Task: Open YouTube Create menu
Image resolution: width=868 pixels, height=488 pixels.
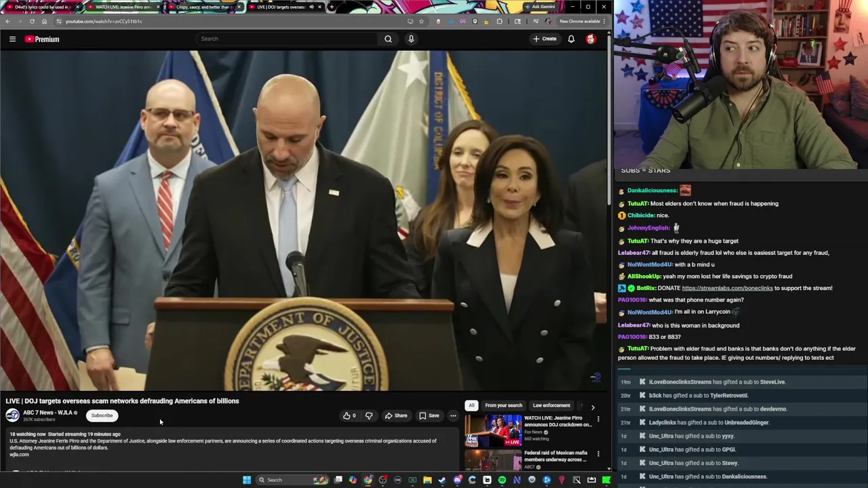Action: [x=545, y=39]
